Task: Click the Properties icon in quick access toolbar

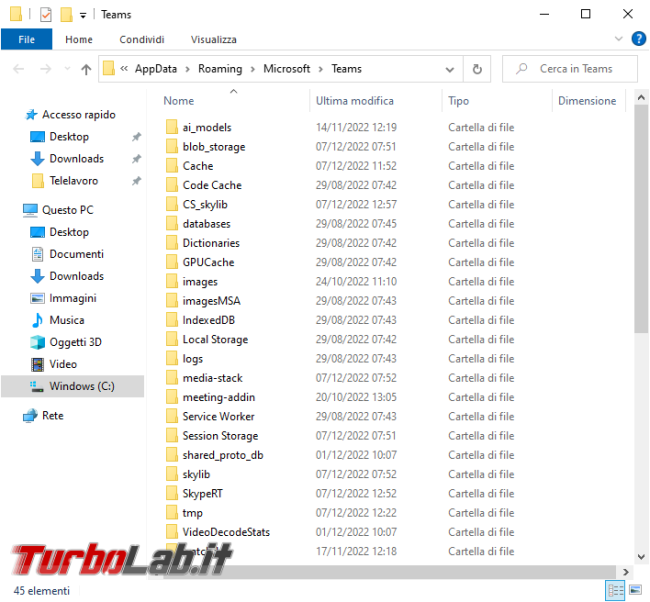Action: point(46,15)
